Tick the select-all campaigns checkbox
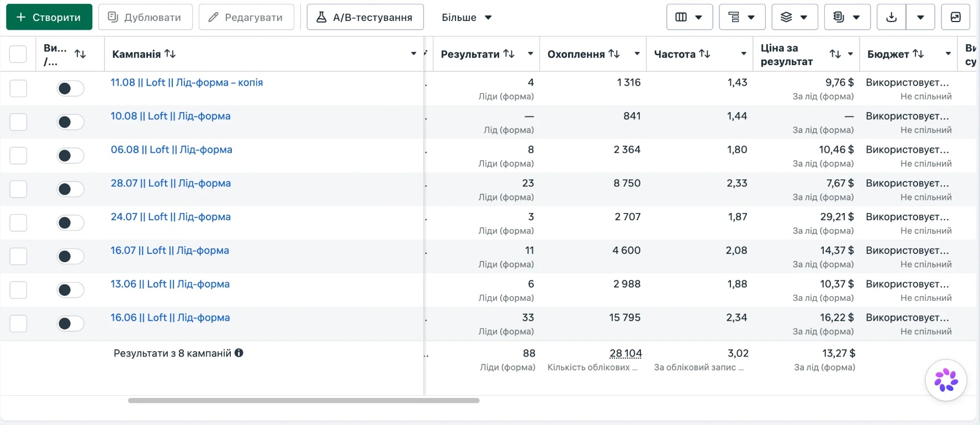The width and height of the screenshot is (980, 425). (x=18, y=54)
